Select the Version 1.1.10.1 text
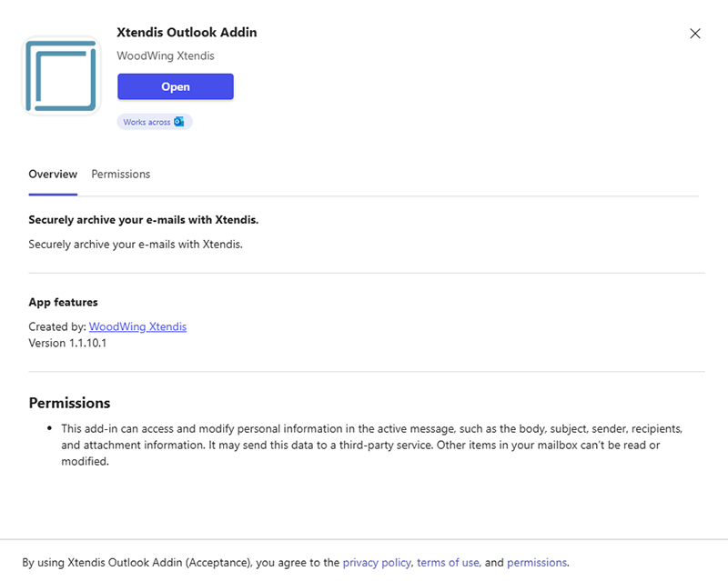This screenshot has height=581, width=728. [x=75, y=345]
